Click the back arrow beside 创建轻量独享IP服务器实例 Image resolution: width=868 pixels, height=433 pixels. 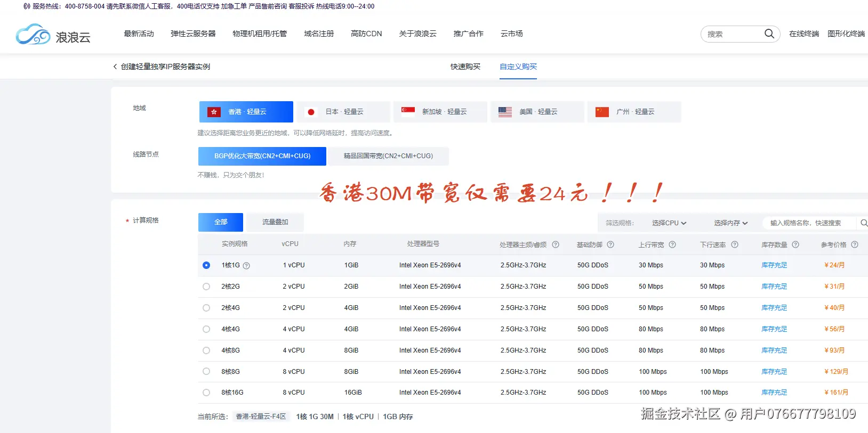pos(115,67)
